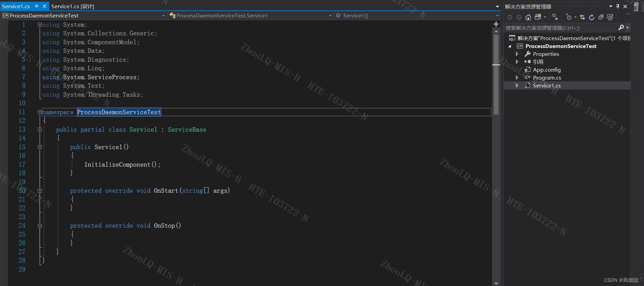Click the Solution Explorer search magnifier icon
The width and height of the screenshot is (644, 286).
pyautogui.click(x=621, y=27)
